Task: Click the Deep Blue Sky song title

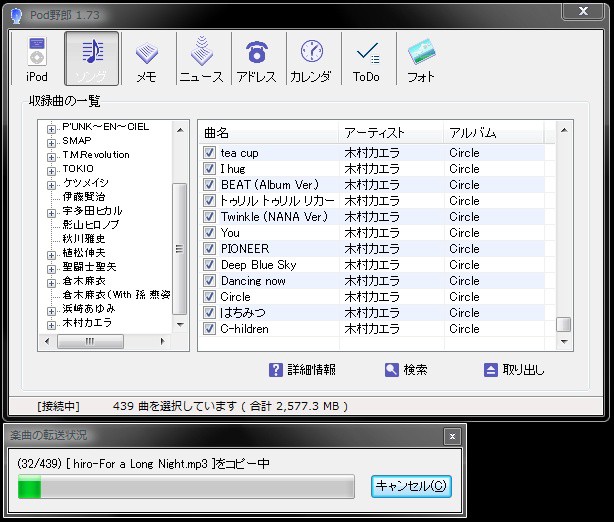Action: 258,265
